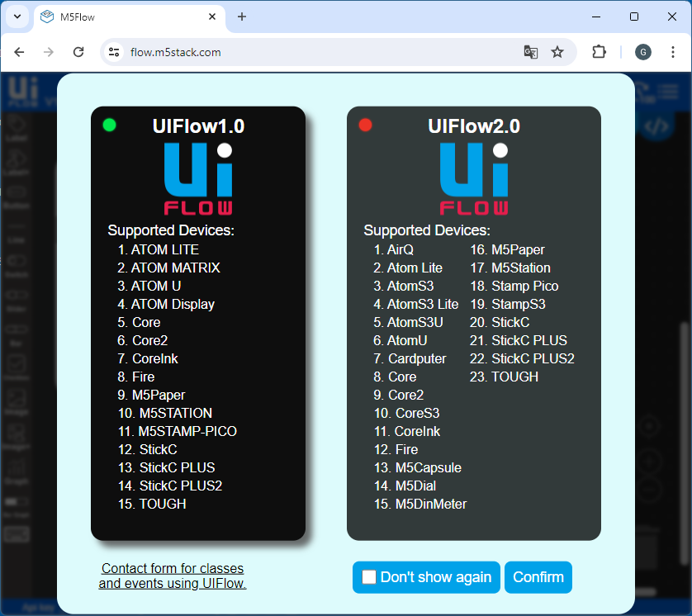Minimize the Chrome window
The image size is (692, 616).
(595, 17)
